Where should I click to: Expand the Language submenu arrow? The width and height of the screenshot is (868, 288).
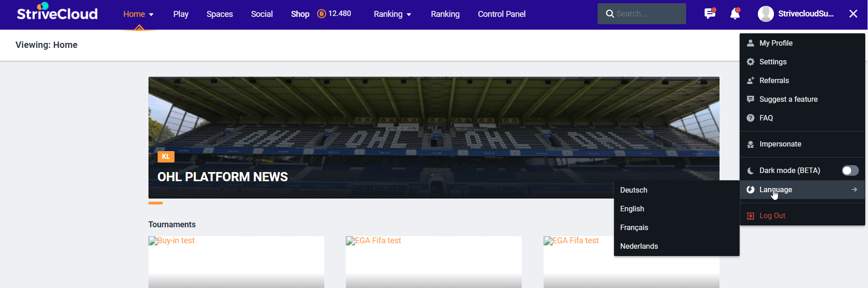854,189
